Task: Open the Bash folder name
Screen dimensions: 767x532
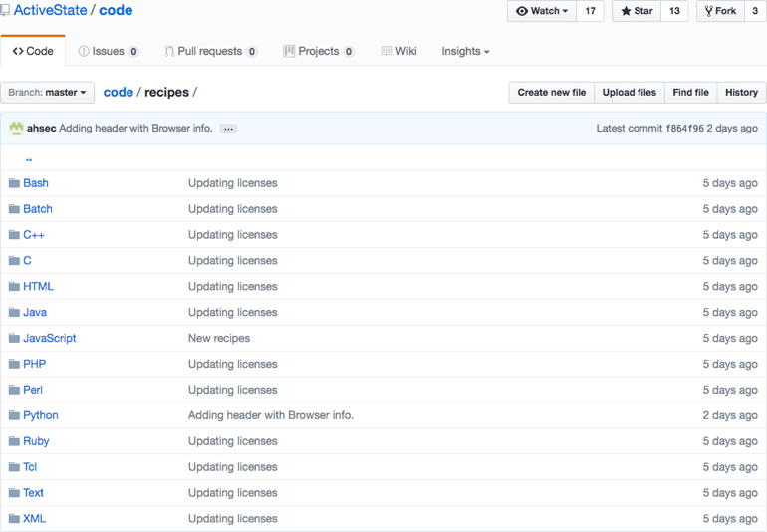Action: click(x=36, y=183)
